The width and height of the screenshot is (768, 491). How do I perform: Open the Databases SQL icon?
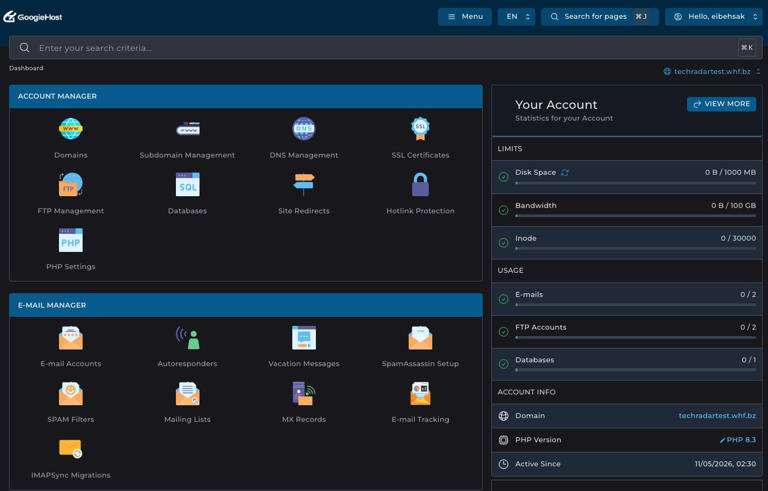click(x=188, y=185)
